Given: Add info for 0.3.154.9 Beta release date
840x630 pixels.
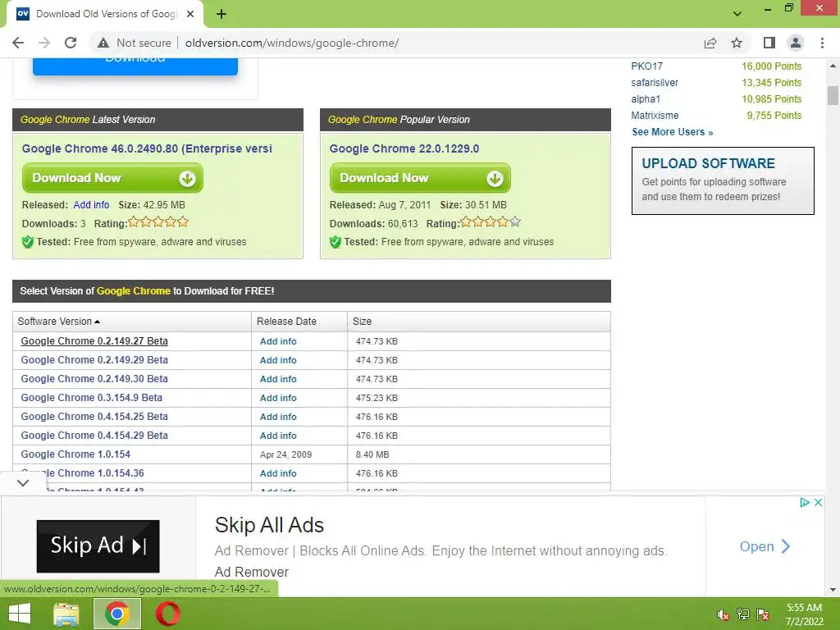Looking at the screenshot, I should tap(278, 398).
